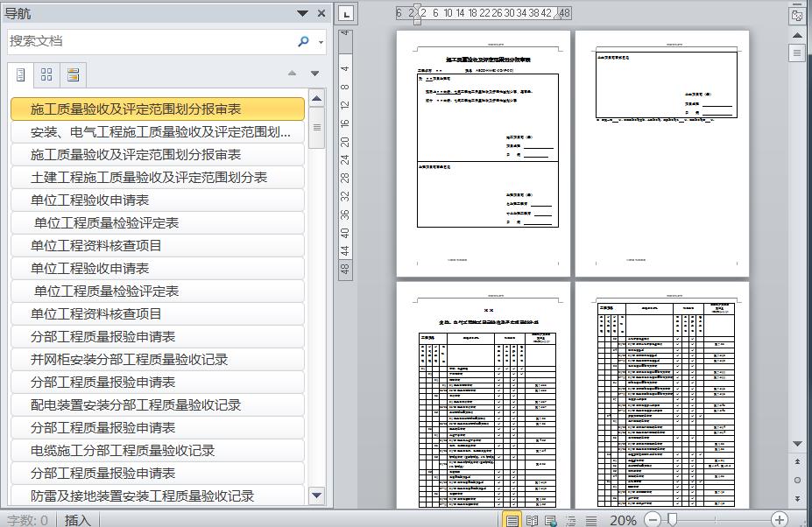
Task: Open search options dropdown arrow
Action: [321, 42]
